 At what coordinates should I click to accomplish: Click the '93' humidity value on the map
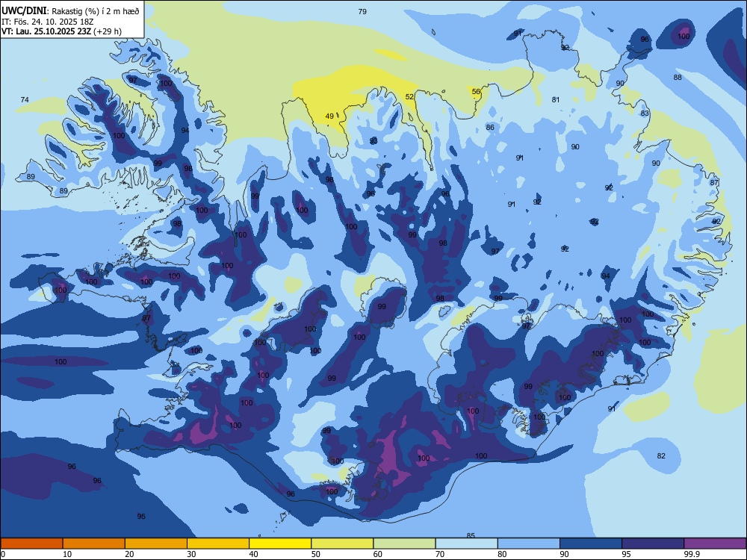(x=373, y=140)
